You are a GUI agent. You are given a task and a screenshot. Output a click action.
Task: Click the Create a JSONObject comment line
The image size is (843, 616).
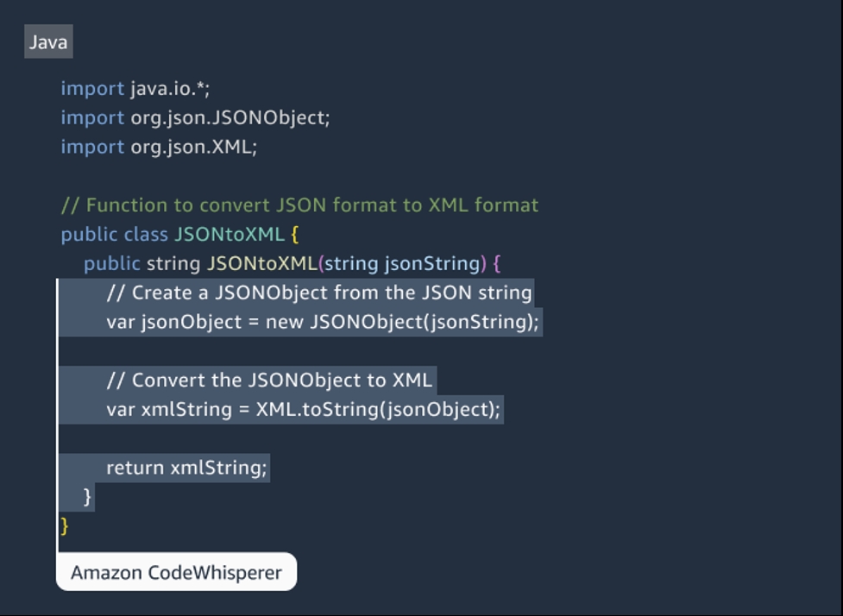click(319, 293)
